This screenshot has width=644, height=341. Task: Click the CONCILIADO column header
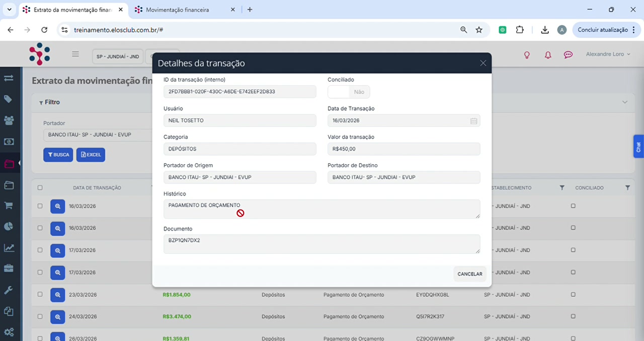pos(589,188)
